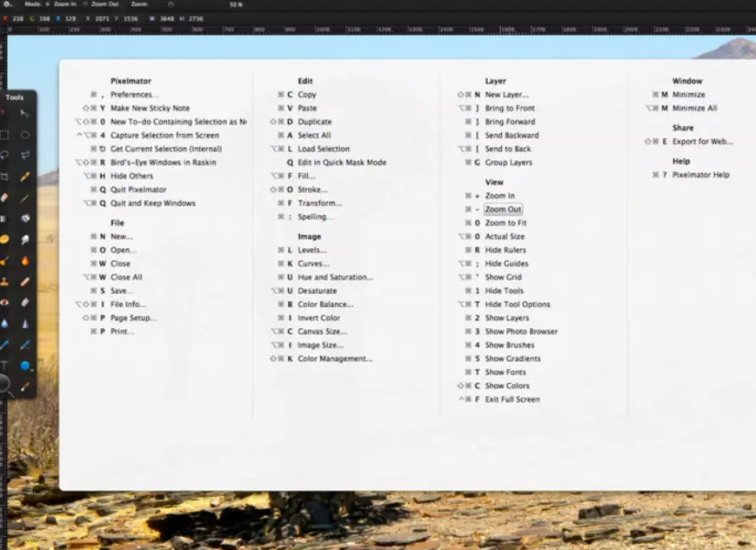Select the Freeform Pen tool
This screenshot has height=550, width=756.
24,345
